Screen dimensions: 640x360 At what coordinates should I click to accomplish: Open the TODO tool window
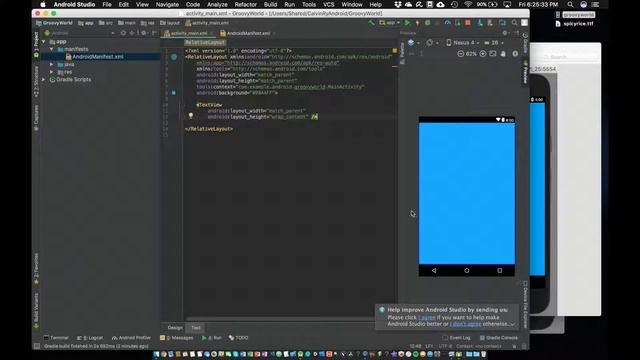point(239,338)
